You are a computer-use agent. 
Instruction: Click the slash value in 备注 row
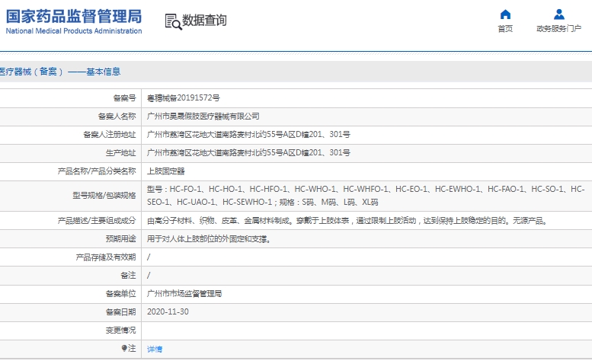point(149,276)
